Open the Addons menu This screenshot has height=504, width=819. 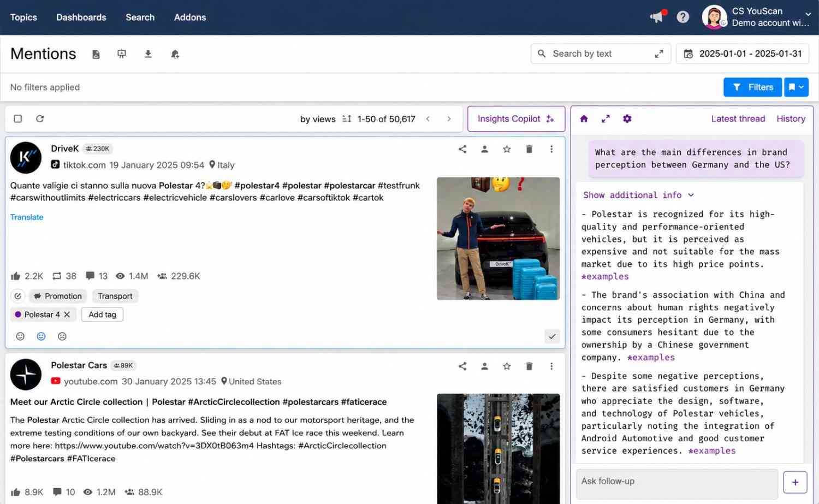click(190, 17)
